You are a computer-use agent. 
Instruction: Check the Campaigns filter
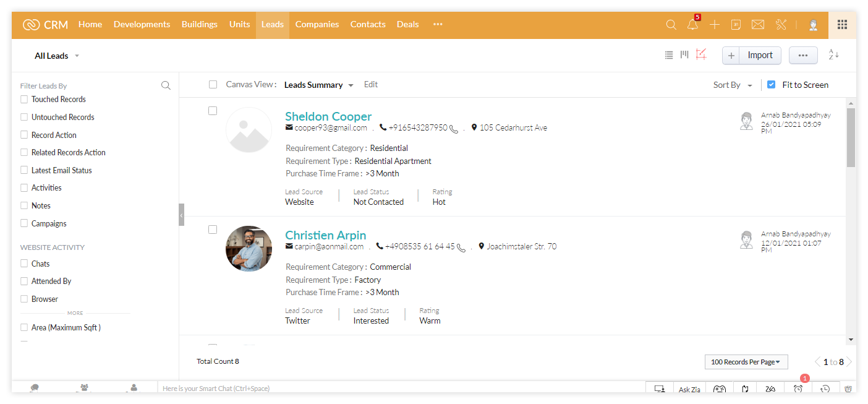click(x=24, y=223)
